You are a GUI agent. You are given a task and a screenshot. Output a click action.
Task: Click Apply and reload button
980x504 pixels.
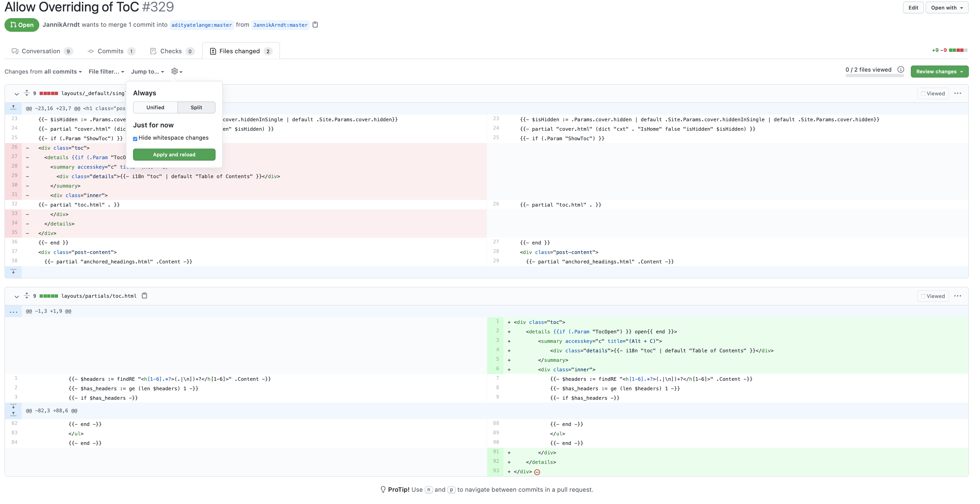coord(174,154)
